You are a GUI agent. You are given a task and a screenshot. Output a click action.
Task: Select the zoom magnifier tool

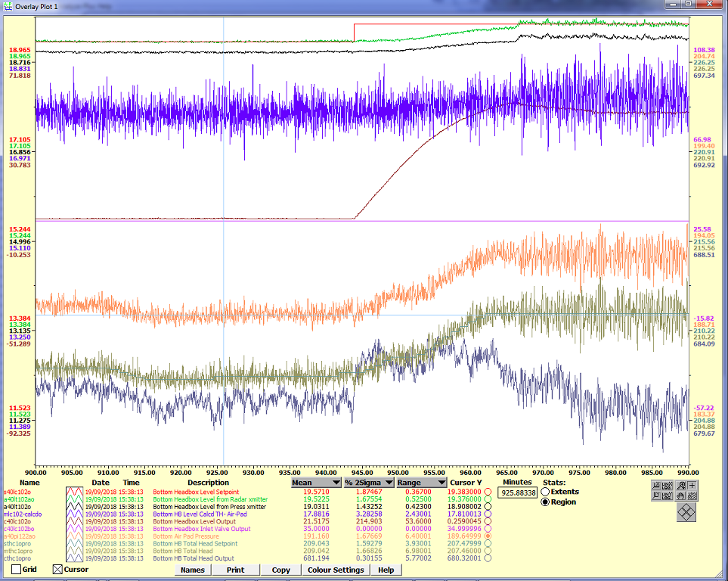tap(682, 485)
